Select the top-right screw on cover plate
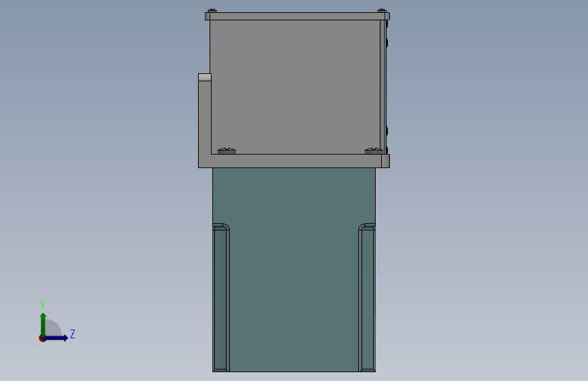Screen dimensions: 588x381 point(382,10)
